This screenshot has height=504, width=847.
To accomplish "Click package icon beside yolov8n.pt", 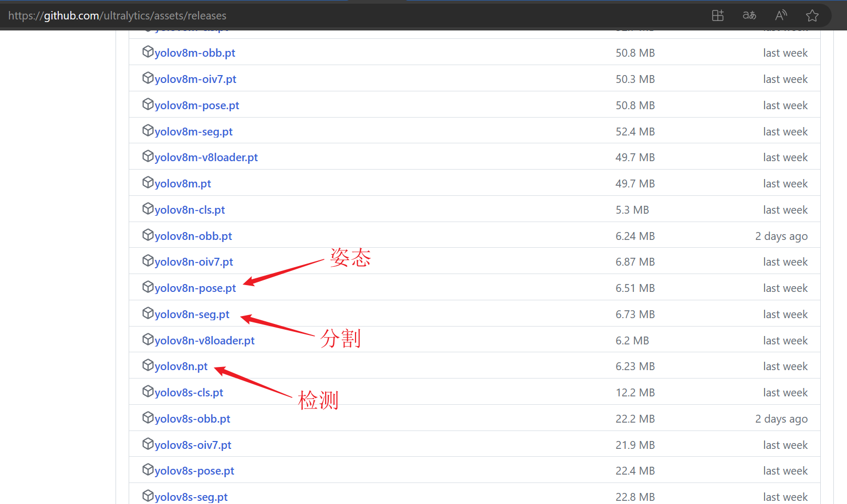I will 148,365.
